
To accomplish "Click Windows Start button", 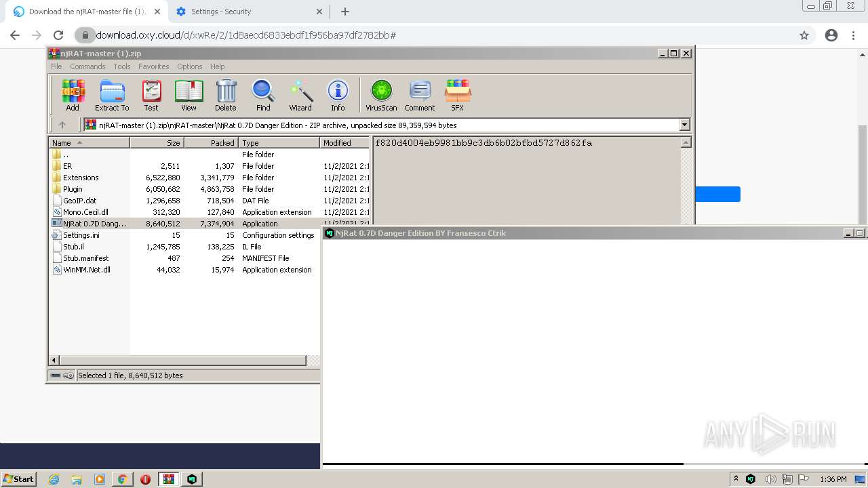I will 19,479.
